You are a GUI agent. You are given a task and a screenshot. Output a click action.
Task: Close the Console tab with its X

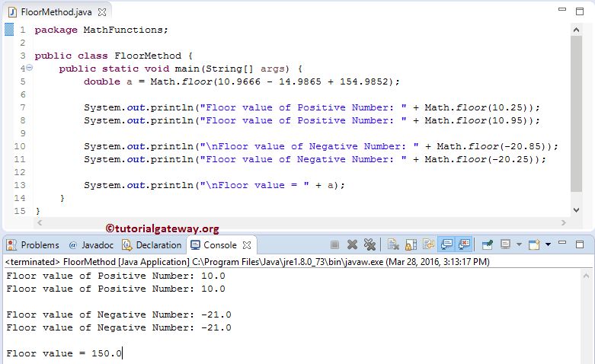pyautogui.click(x=247, y=245)
